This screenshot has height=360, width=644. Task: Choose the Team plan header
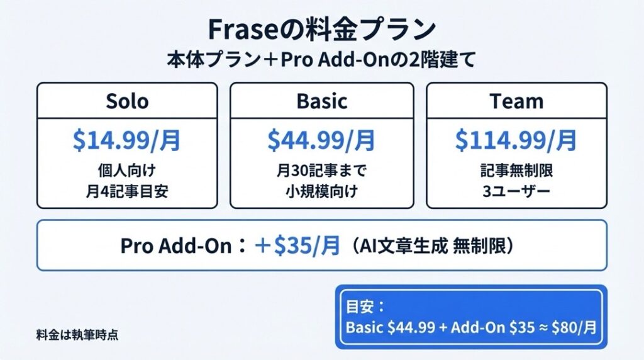coord(516,101)
